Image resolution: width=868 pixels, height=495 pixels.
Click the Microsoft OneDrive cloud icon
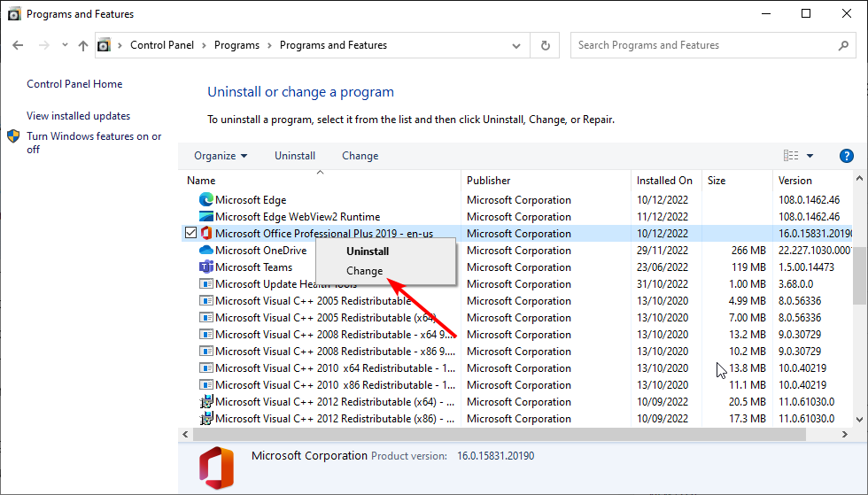[206, 251]
